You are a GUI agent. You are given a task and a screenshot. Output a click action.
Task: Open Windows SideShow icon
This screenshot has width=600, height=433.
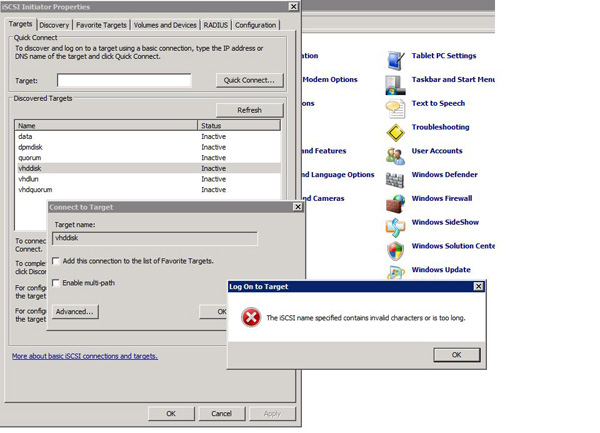tap(395, 227)
